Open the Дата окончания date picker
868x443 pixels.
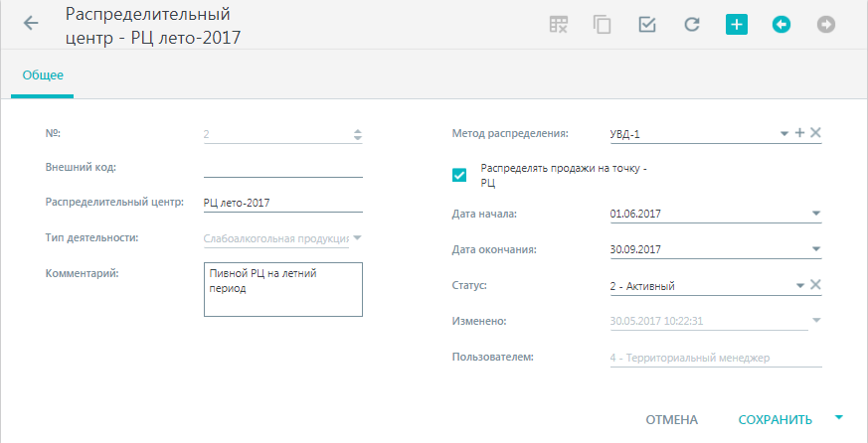pyautogui.click(x=816, y=249)
